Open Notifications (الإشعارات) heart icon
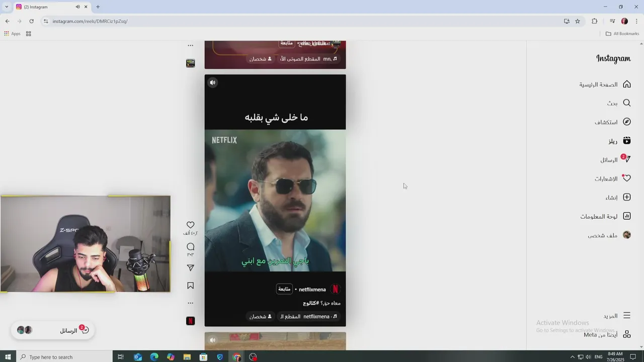This screenshot has height=362, width=644. 627,178
